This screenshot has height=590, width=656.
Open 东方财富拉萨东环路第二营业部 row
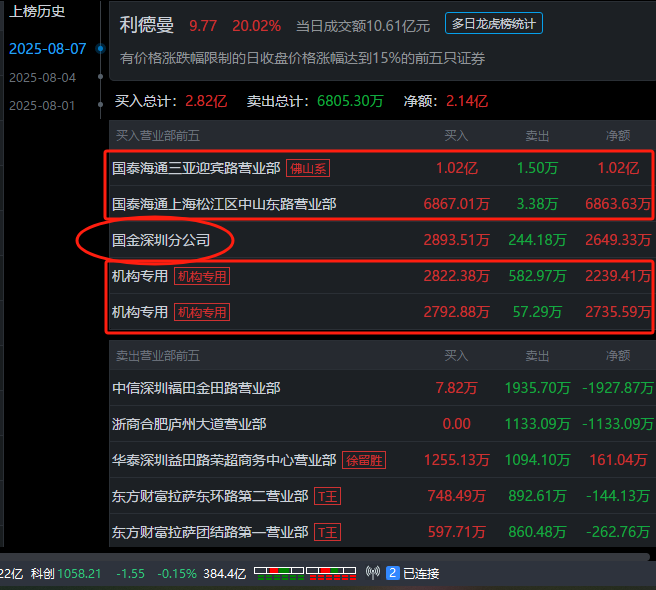(x=381, y=496)
